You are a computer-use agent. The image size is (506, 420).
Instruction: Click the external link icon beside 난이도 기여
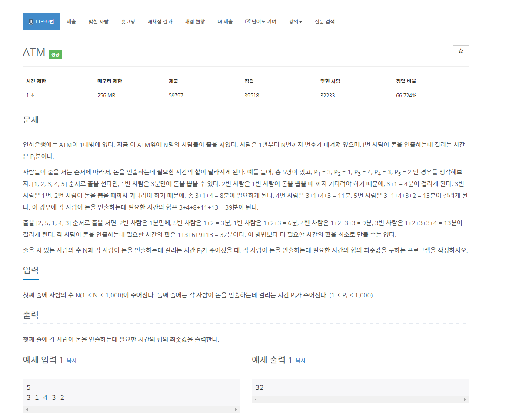click(247, 22)
